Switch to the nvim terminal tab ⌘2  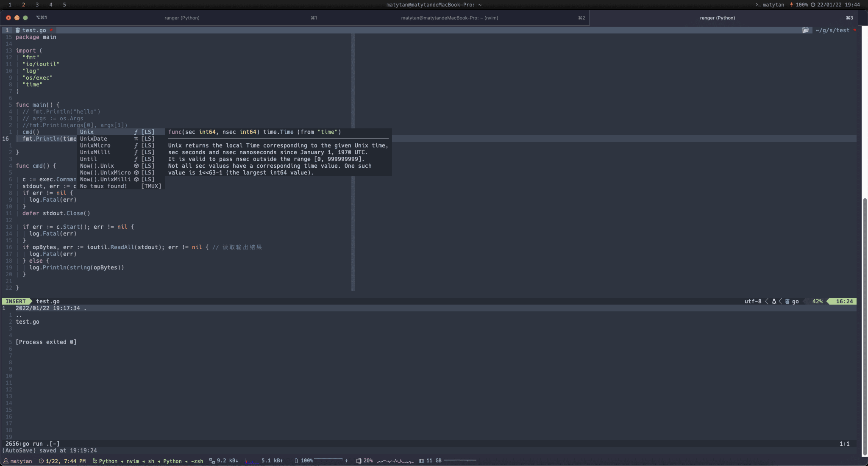[449, 18]
